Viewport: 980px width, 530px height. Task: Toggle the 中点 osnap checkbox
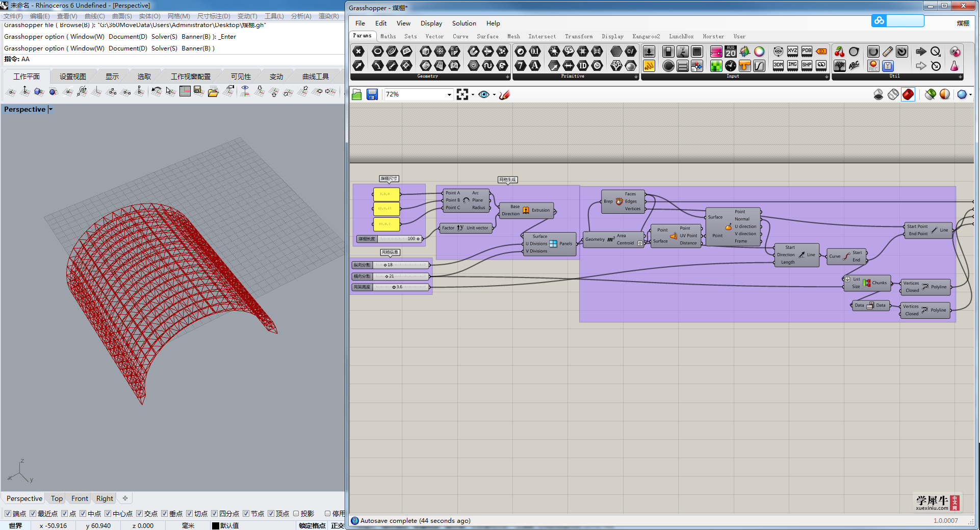(83, 514)
